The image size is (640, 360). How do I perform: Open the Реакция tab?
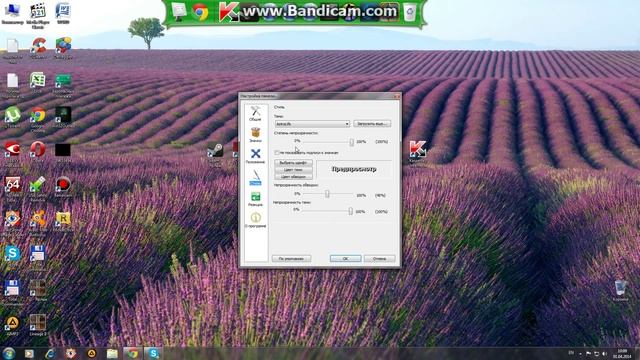click(256, 199)
